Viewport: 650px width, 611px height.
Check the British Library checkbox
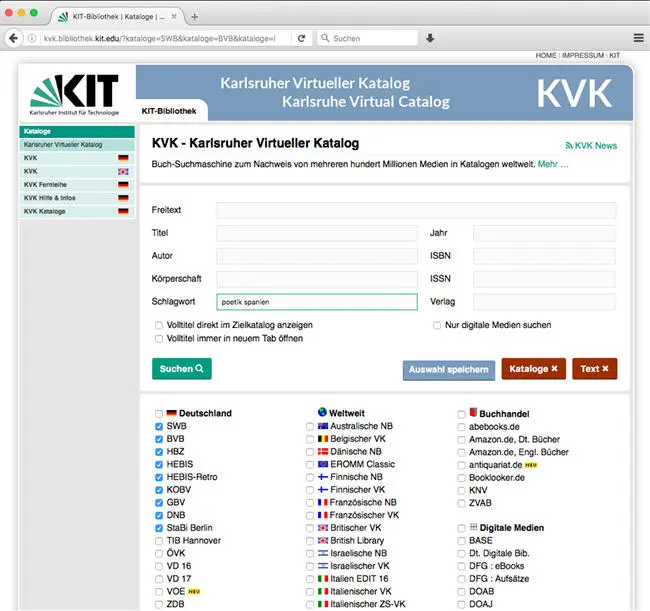(310, 541)
